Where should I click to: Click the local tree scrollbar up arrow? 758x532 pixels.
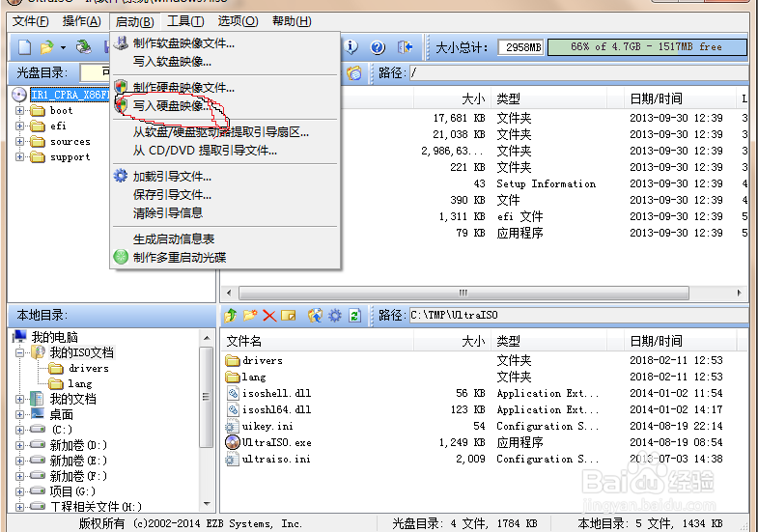click(x=207, y=338)
